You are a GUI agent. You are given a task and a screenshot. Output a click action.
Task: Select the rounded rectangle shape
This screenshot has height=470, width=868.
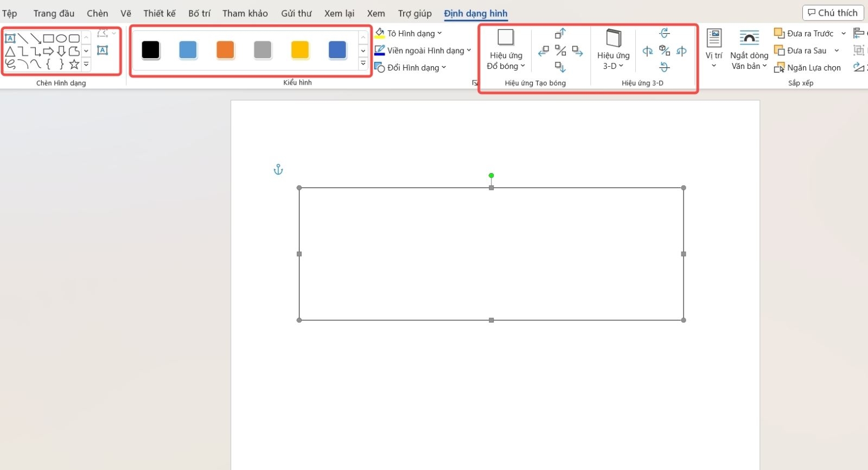pos(74,39)
